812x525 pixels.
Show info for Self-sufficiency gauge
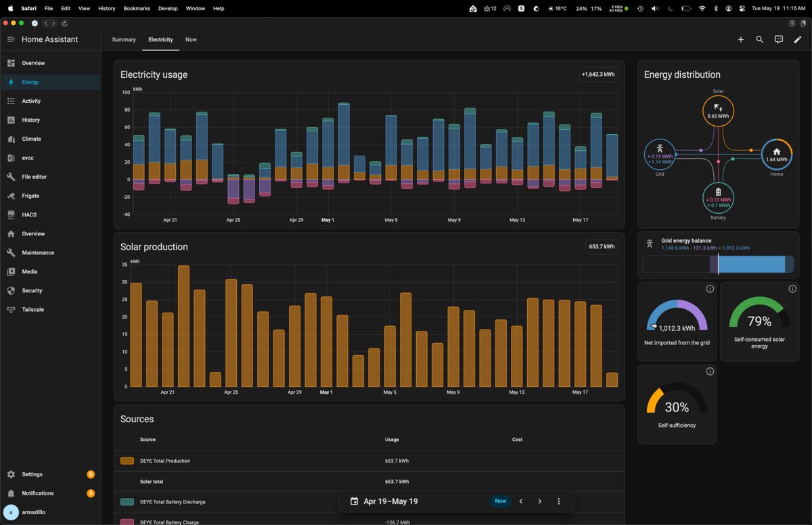710,371
